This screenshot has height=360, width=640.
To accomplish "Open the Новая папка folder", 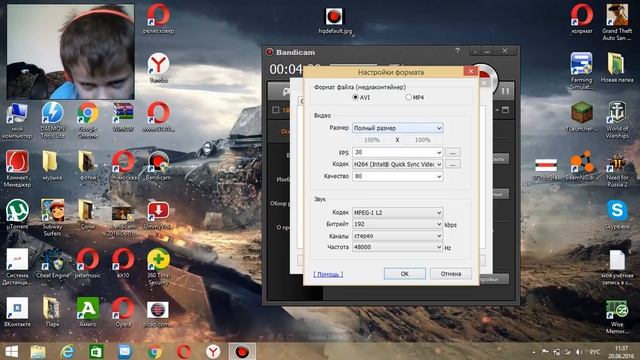I will click(x=617, y=68).
